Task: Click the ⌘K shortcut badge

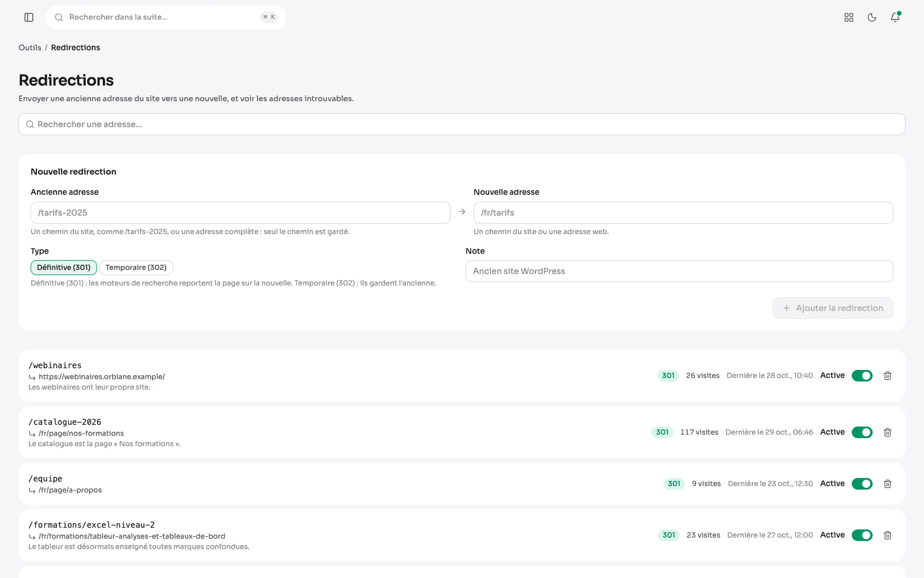Action: (269, 17)
